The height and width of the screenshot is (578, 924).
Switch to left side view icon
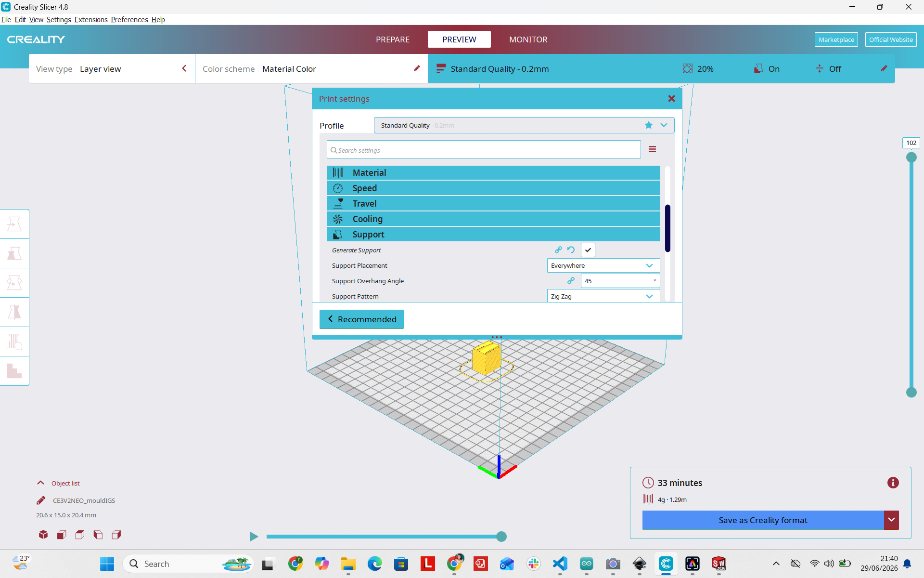98,535
